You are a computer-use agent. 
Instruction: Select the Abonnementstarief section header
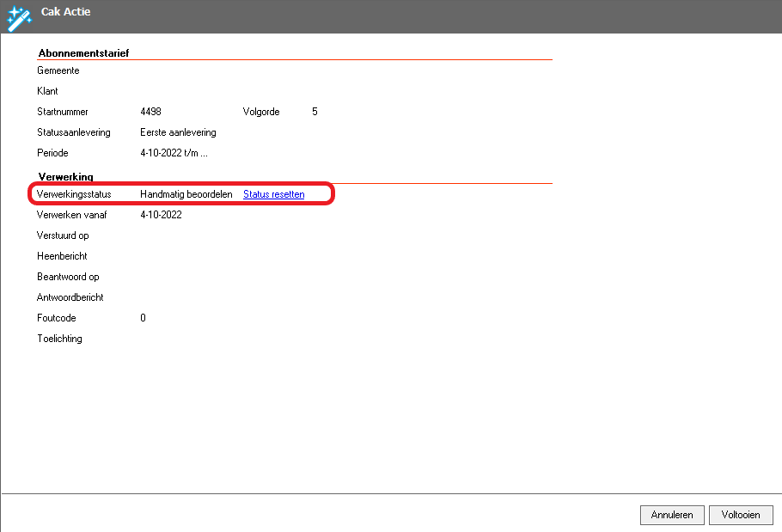[83, 53]
